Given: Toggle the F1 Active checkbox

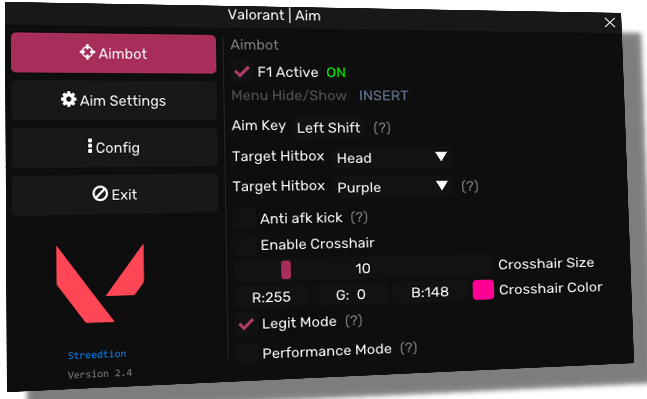Looking at the screenshot, I should pyautogui.click(x=242, y=72).
